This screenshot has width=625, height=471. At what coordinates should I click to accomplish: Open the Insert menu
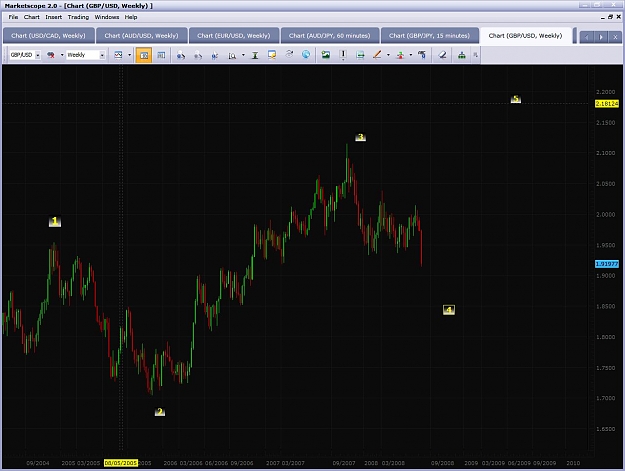pos(53,17)
